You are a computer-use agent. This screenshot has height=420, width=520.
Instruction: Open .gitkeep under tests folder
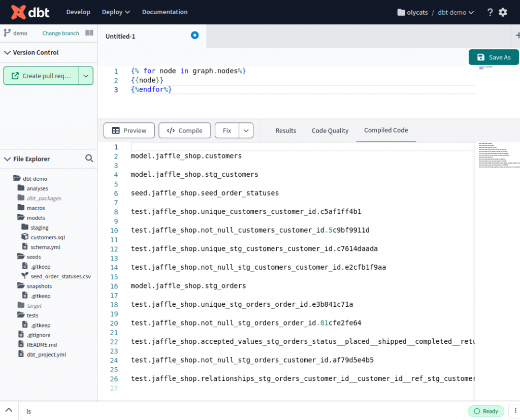pos(41,325)
